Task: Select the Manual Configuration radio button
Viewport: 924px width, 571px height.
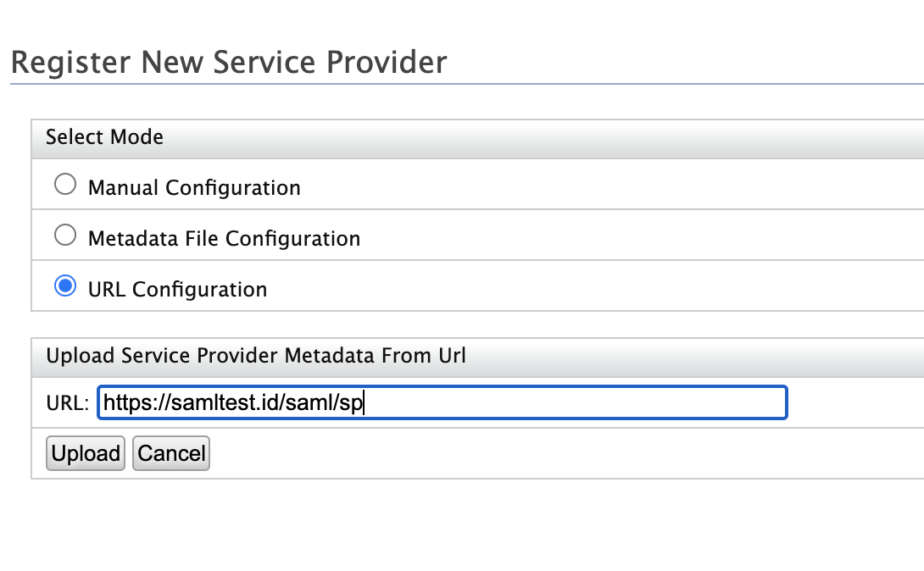Action: [x=65, y=186]
